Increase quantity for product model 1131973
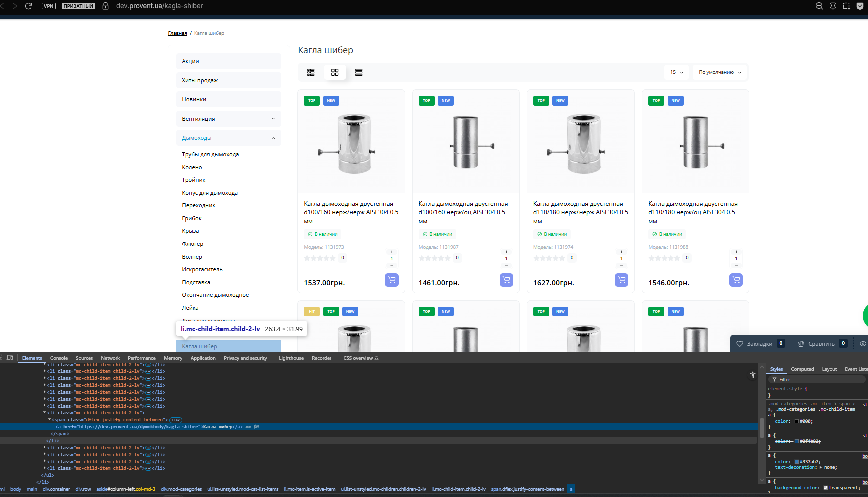The height and width of the screenshot is (497, 868). tap(392, 252)
